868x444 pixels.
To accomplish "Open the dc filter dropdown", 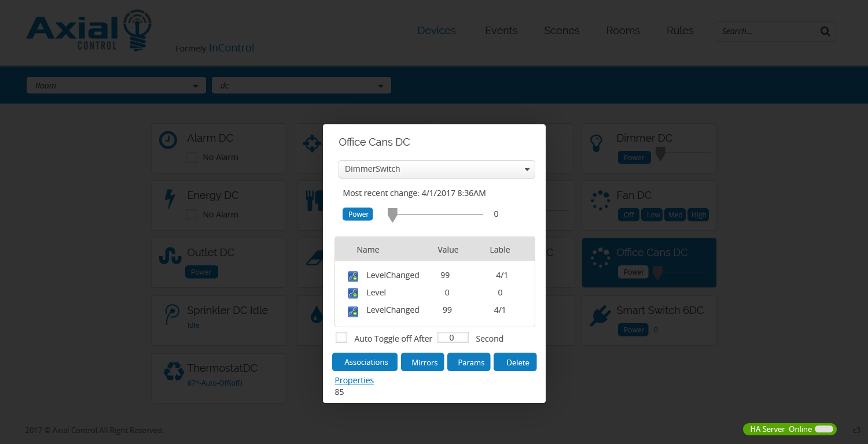I will point(301,86).
